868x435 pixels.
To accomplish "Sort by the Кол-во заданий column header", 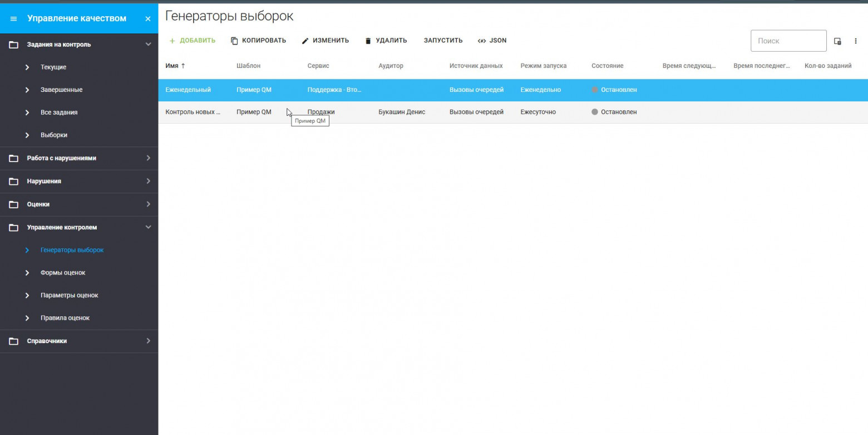I will tap(828, 66).
